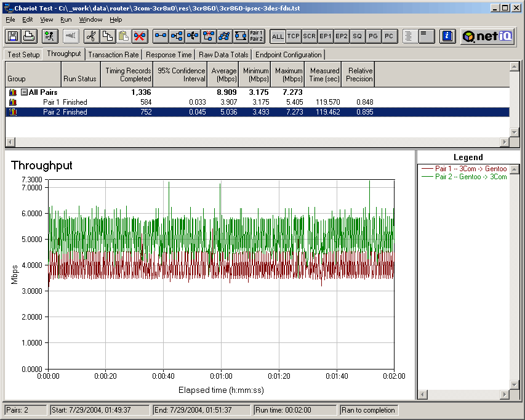This screenshot has height=420, width=525.
Task: Toggle the TCP filter button
Action: click(x=294, y=36)
